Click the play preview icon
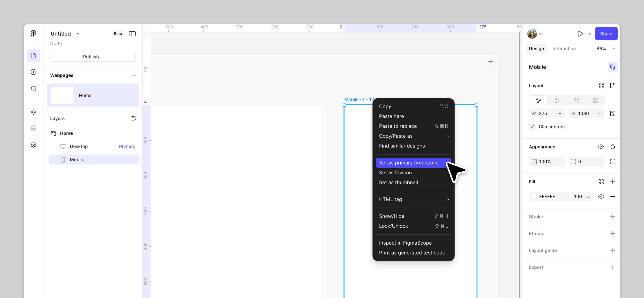The image size is (644, 298). pyautogui.click(x=580, y=34)
